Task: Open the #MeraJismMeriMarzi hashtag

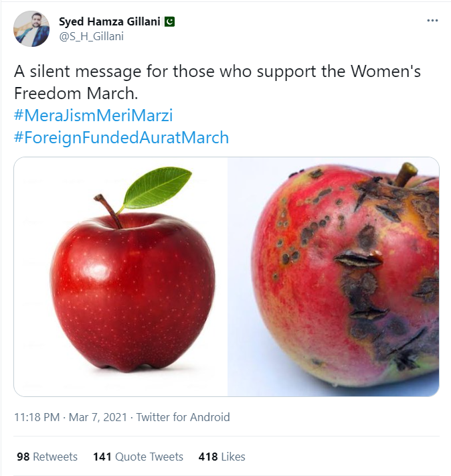Action: click(x=93, y=116)
